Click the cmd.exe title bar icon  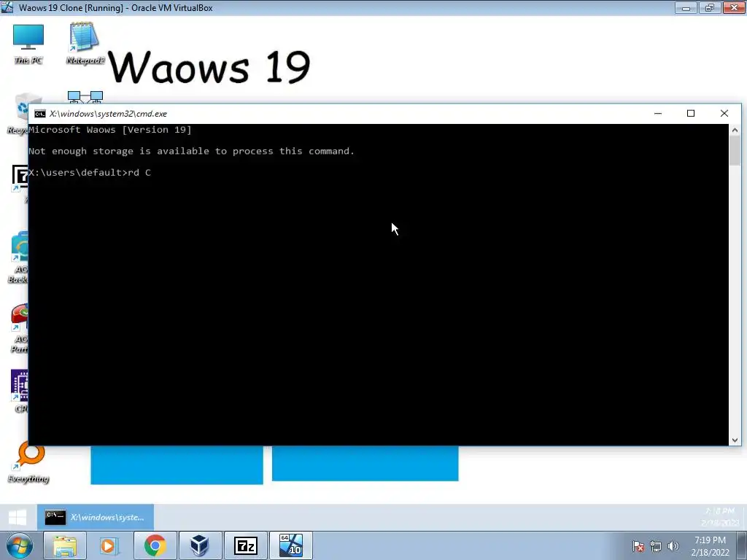40,114
